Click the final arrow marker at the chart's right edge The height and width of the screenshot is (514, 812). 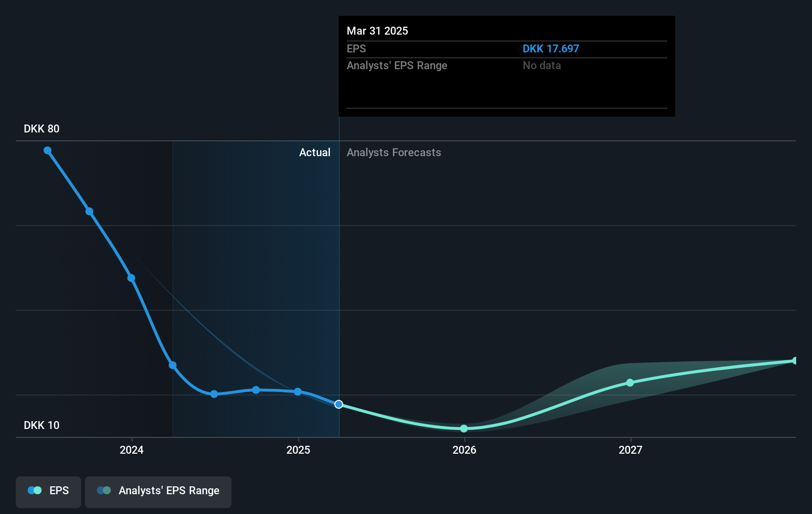point(794,360)
